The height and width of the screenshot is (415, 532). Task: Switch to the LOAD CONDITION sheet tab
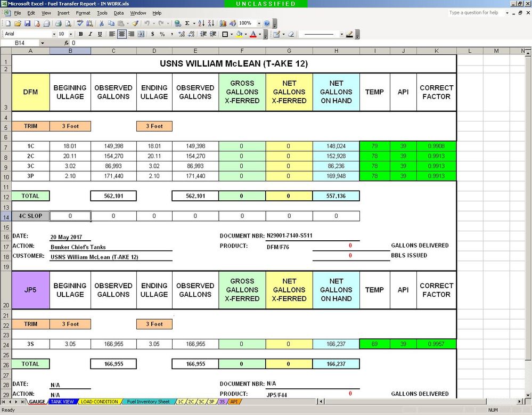coord(100,402)
